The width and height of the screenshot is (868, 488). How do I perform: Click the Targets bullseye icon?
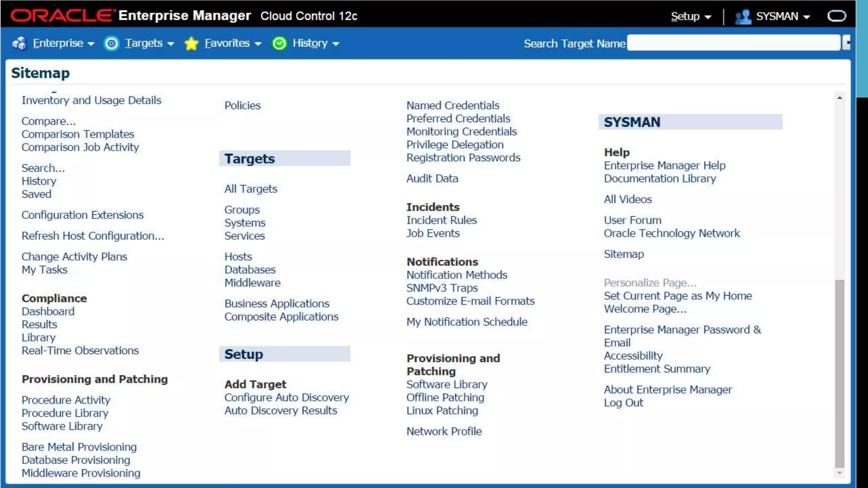[111, 43]
